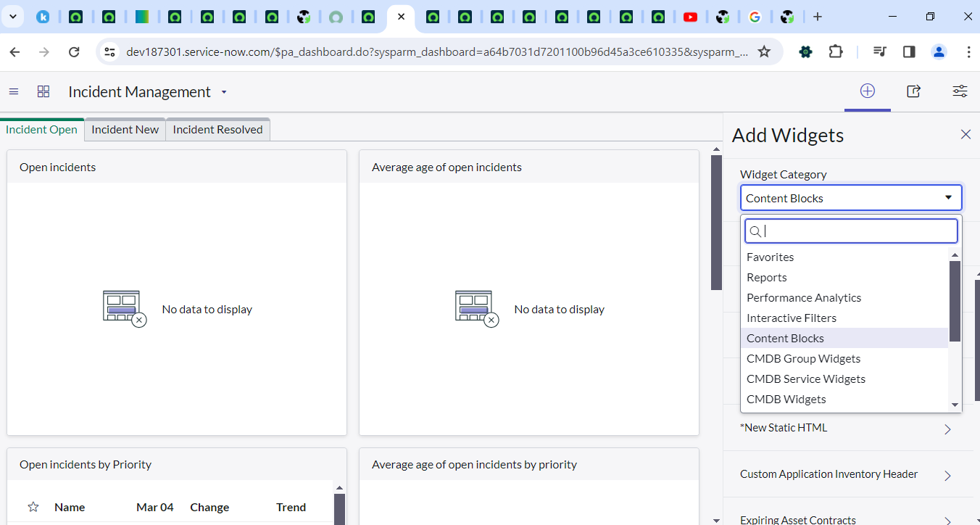Screen dimensions: 980x525
Task: Bookmark this page with the star icon
Action: pyautogui.click(x=764, y=51)
